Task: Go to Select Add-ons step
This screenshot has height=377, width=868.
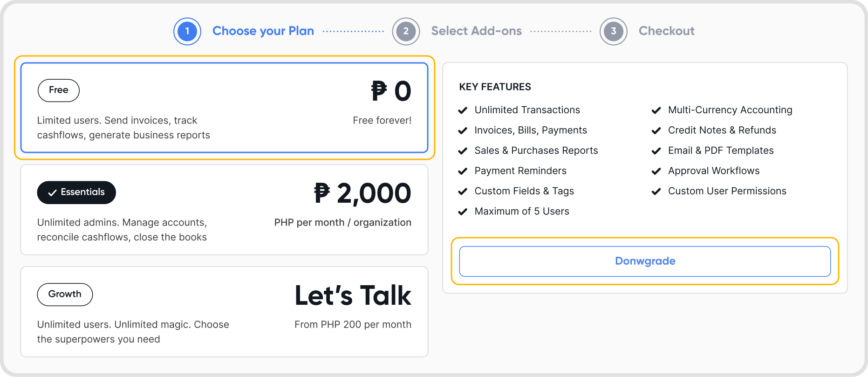Action: pyautogui.click(x=476, y=31)
